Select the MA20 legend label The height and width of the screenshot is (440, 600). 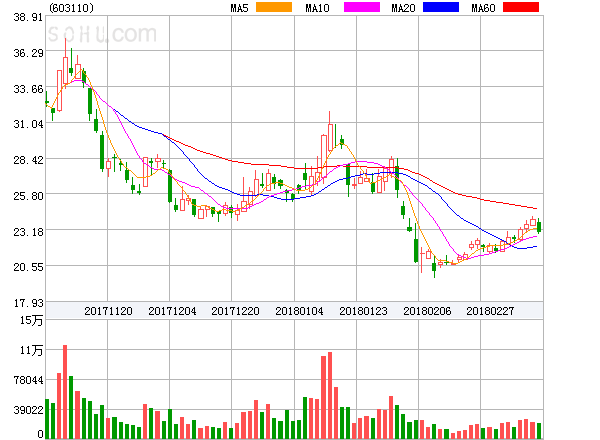[x=403, y=8]
